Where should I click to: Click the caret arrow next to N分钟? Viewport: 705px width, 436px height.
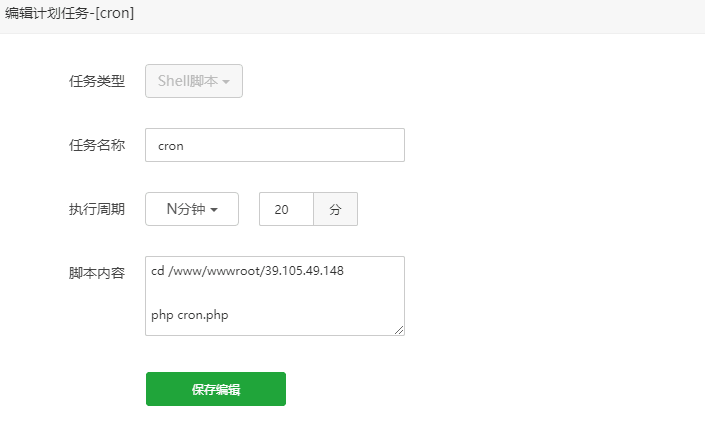pyautogui.click(x=215, y=210)
